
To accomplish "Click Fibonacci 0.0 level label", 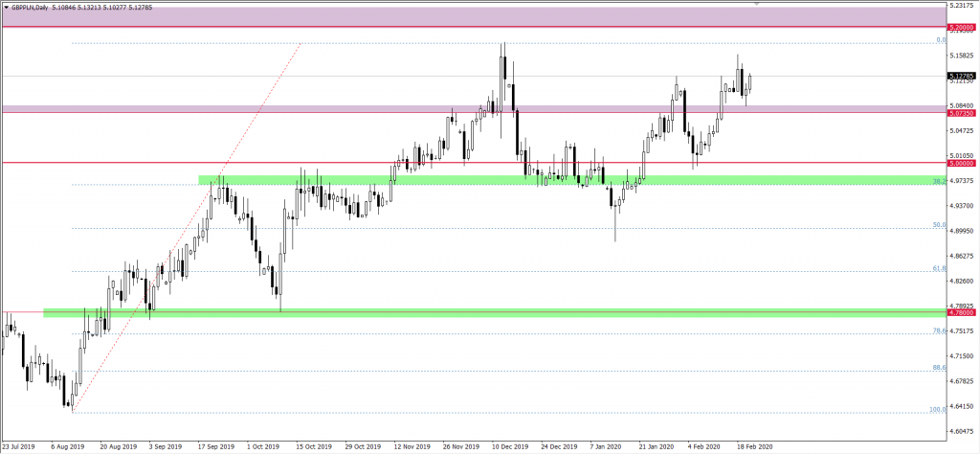I will pyautogui.click(x=941, y=39).
